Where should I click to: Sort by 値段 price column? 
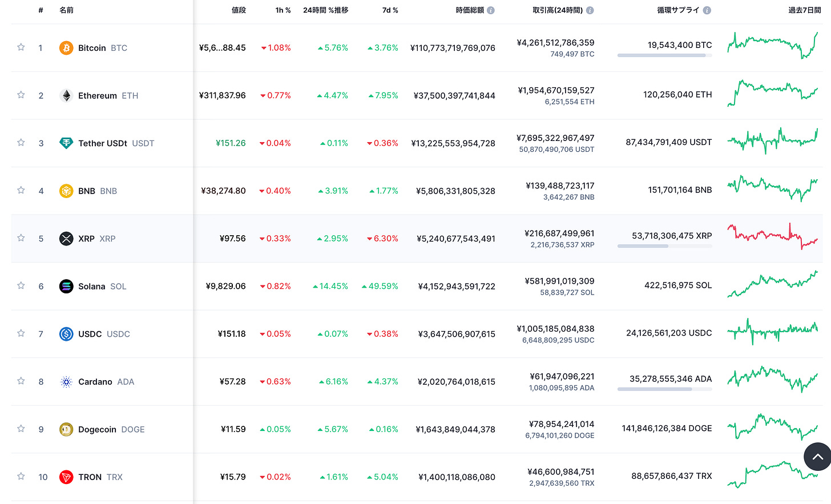(239, 10)
